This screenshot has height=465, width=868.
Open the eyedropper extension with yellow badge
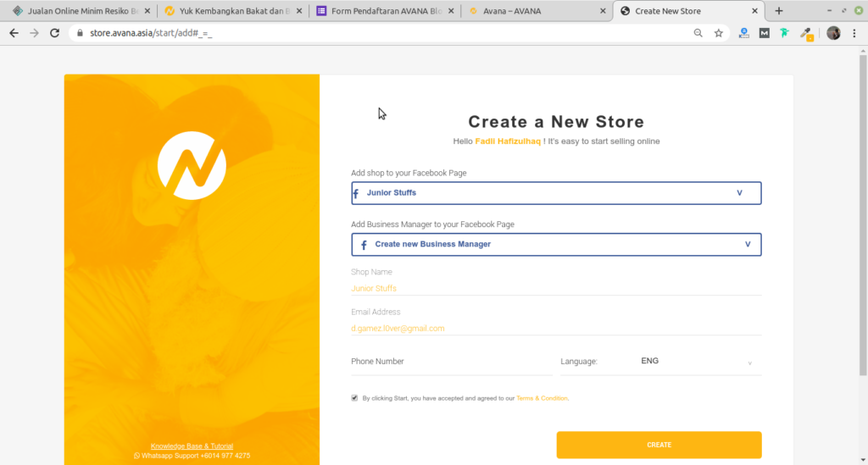coord(807,34)
